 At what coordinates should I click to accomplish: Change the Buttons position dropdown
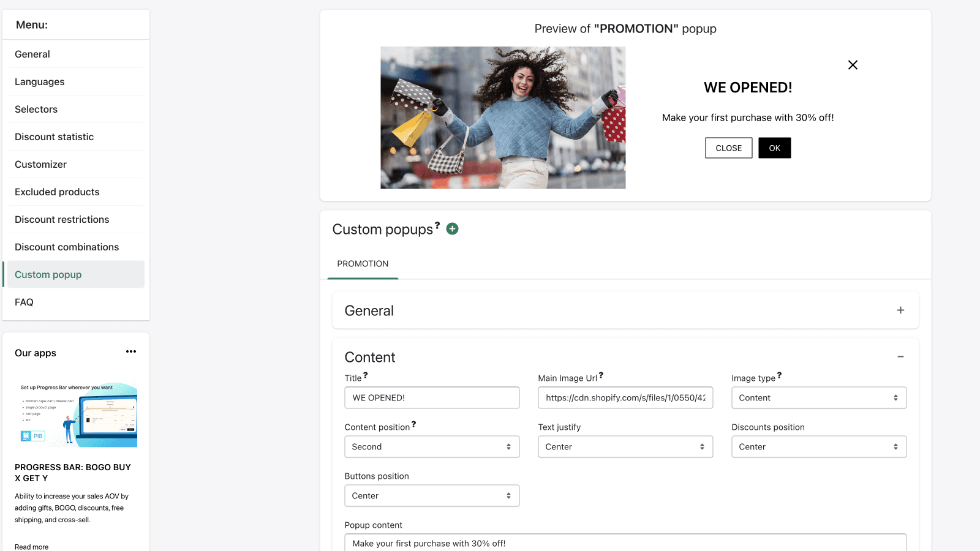[431, 495]
